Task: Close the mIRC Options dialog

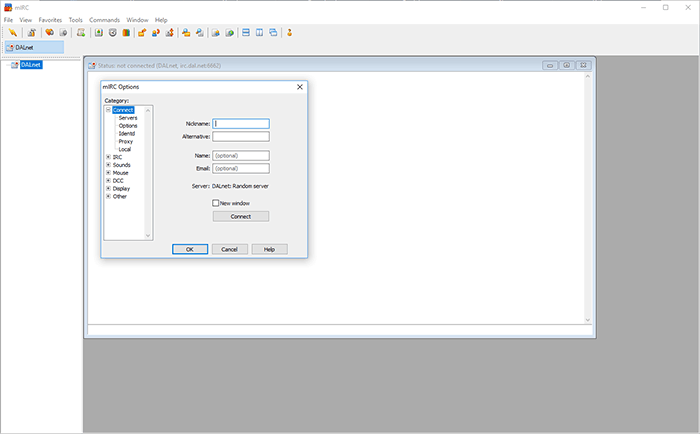Action: (x=300, y=87)
